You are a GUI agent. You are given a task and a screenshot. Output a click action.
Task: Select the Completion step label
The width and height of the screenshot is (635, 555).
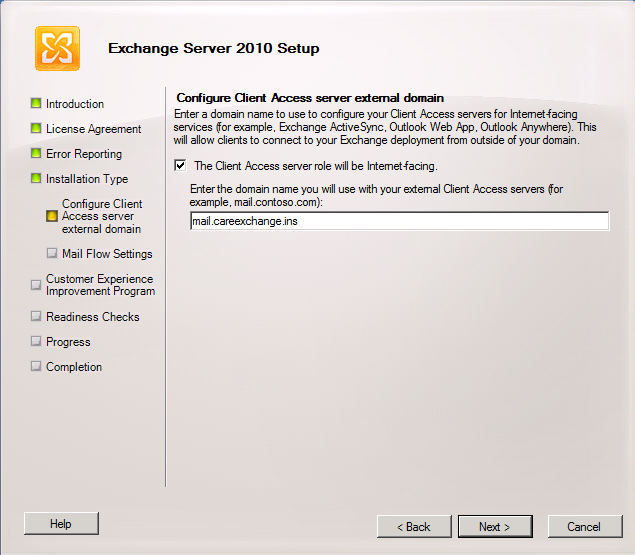click(74, 367)
